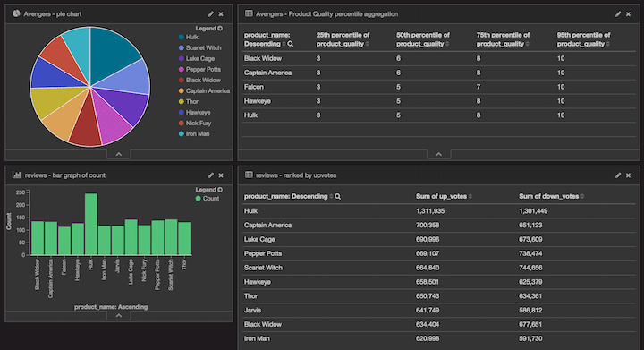Edit the Product Quality percentile table
The height and width of the screenshot is (350, 644).
click(618, 14)
